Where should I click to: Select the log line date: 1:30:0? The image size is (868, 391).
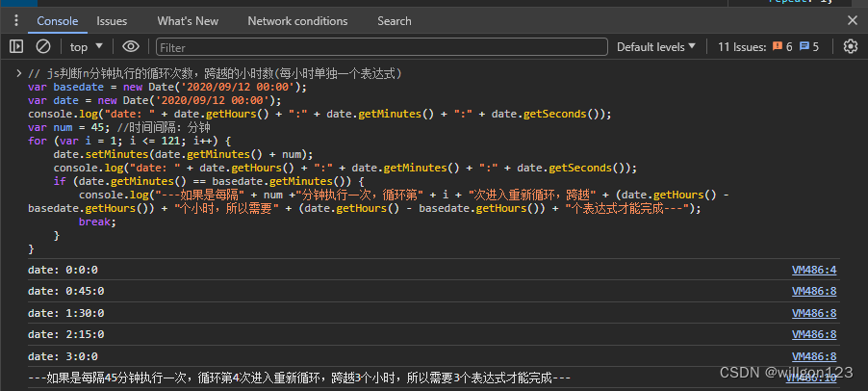(65, 313)
